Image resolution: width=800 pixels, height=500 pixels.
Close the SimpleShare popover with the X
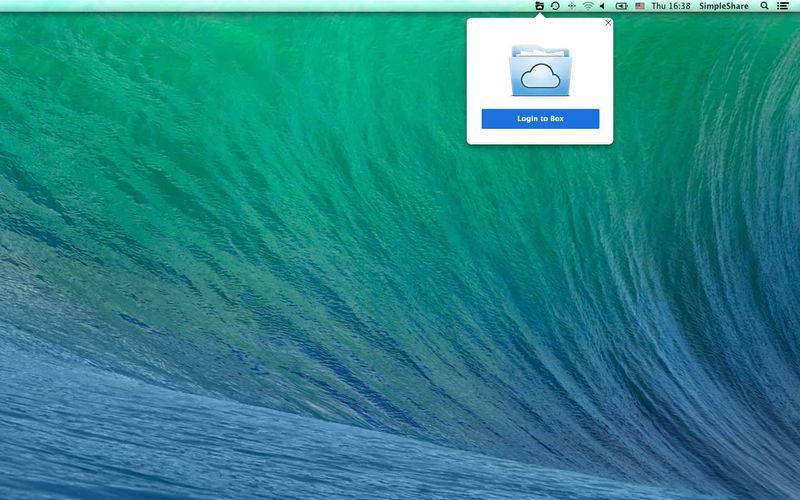point(608,23)
